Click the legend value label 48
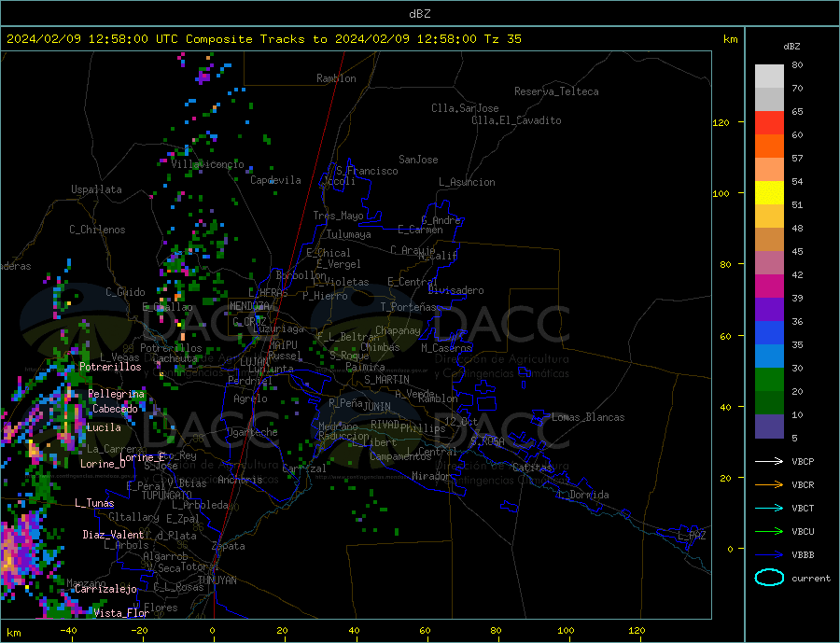This screenshot has width=840, height=643. pos(797,229)
